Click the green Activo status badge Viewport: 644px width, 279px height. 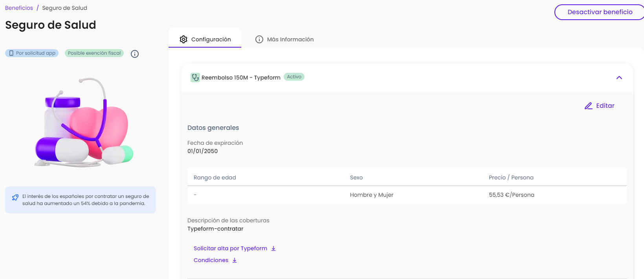[x=294, y=77]
